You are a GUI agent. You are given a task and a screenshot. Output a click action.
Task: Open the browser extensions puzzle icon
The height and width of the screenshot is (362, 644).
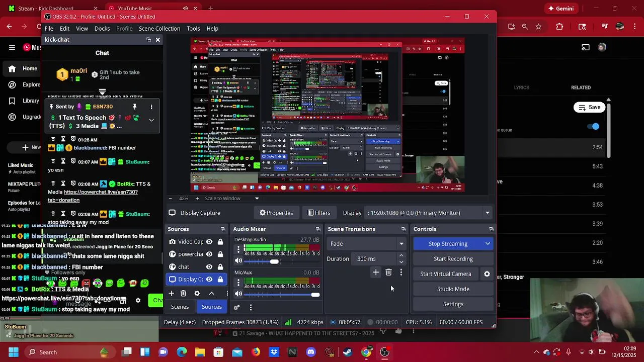[559, 27]
